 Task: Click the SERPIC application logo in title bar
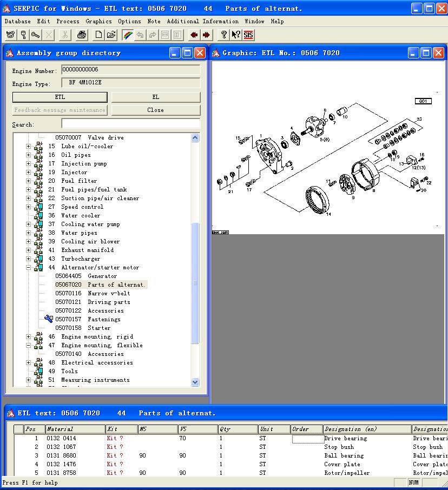pos(6,9)
